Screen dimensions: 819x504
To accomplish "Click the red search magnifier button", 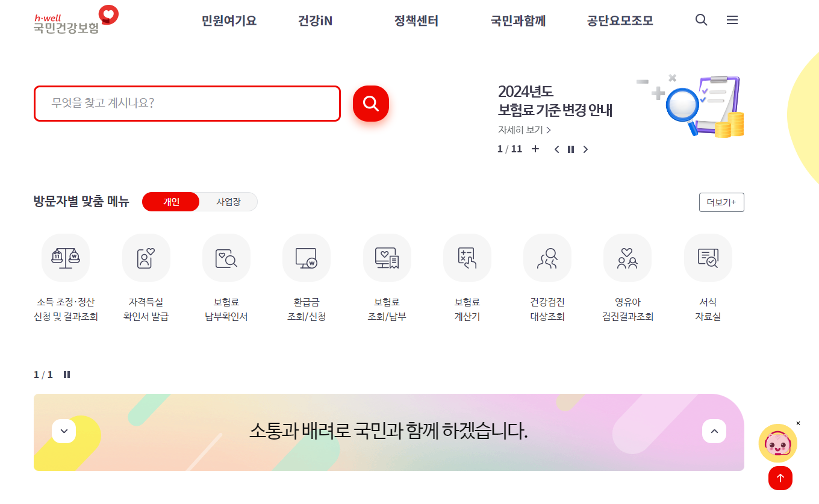I will click(x=370, y=103).
